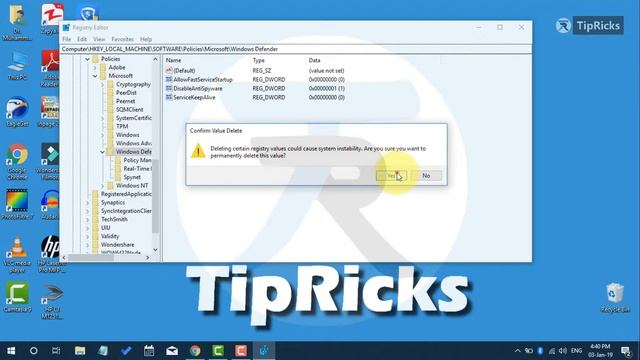
Task: Expand the Adobe tree node
Action: pyautogui.click(x=95, y=67)
